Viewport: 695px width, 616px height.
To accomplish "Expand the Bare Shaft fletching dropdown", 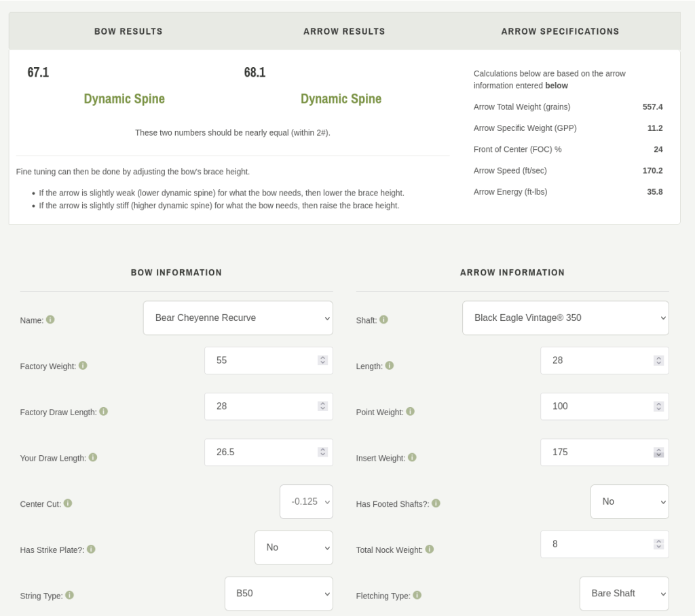I will (x=624, y=594).
